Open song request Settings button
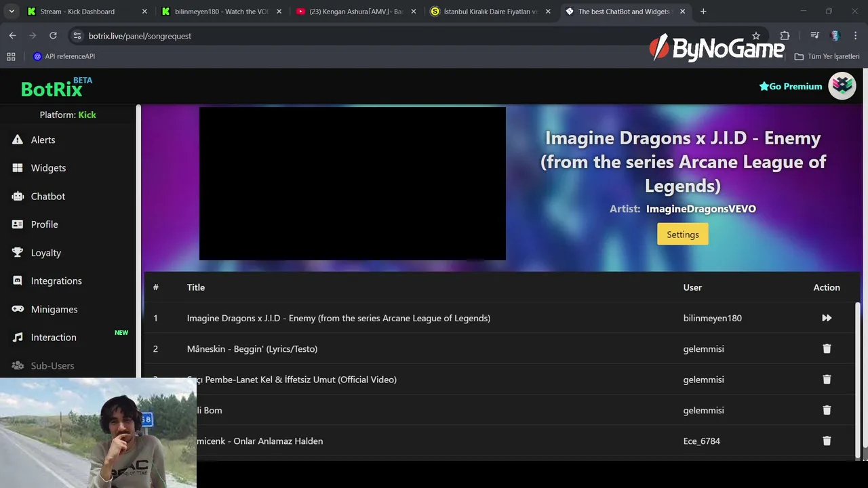The width and height of the screenshot is (868, 488). click(682, 235)
